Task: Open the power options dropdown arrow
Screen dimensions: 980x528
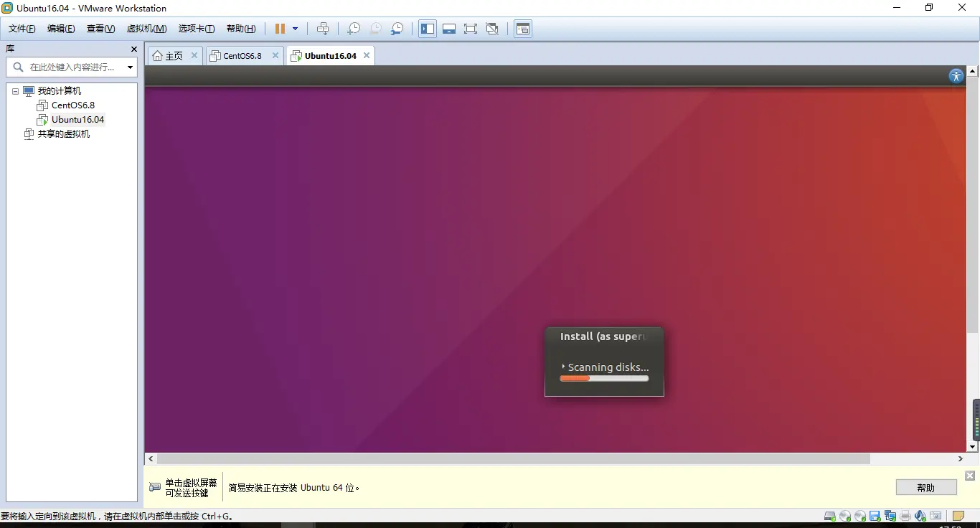Action: (295, 29)
